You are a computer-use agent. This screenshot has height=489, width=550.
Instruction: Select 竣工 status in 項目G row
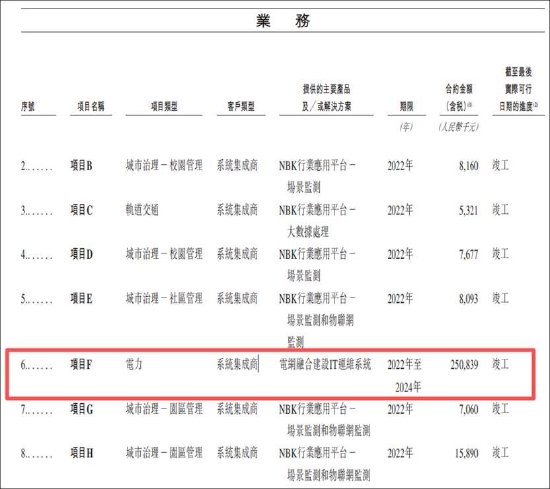[501, 409]
